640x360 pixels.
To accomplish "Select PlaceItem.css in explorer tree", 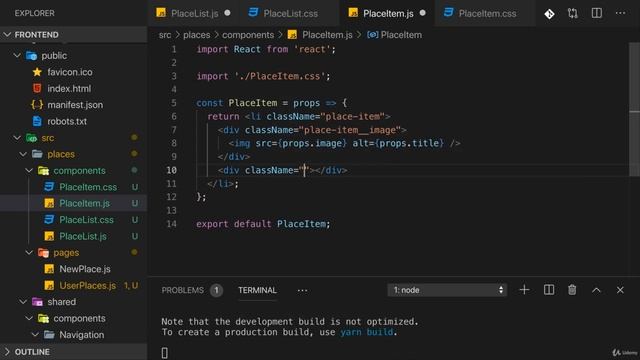I will [x=88, y=187].
